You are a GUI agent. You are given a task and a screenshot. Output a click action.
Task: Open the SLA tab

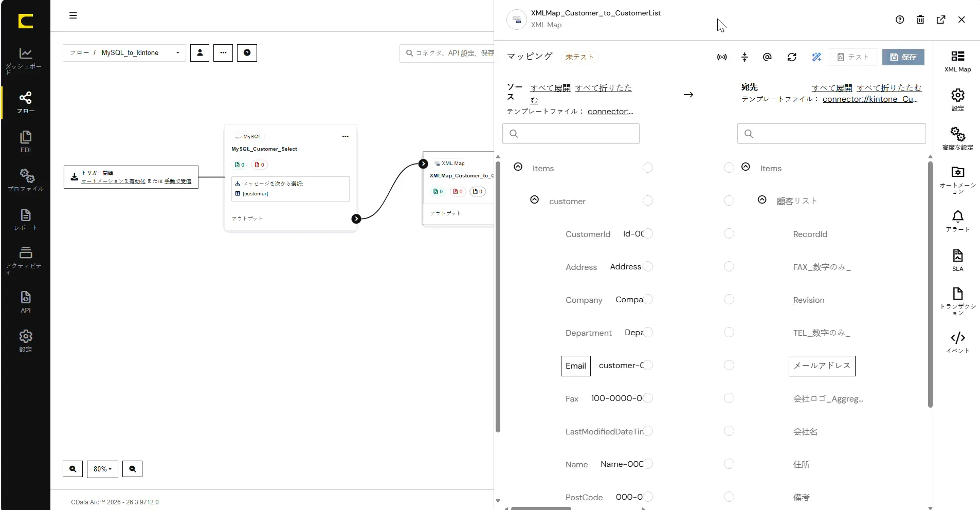(957, 260)
